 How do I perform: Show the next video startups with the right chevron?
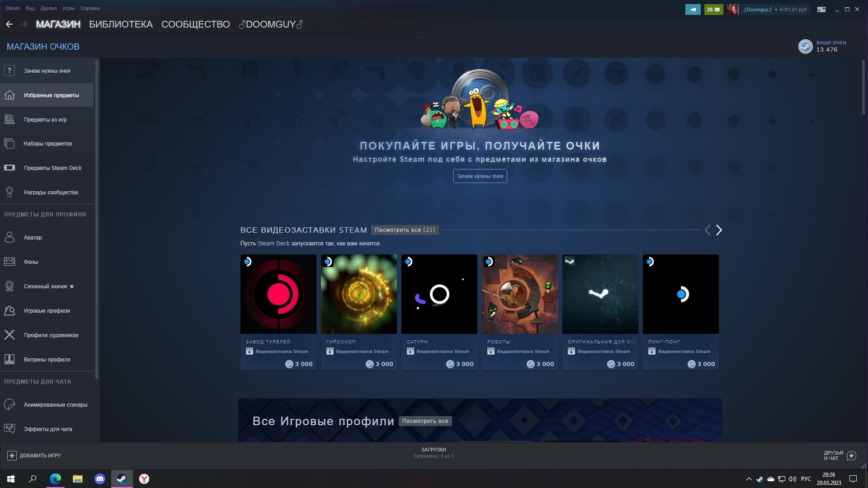point(719,230)
